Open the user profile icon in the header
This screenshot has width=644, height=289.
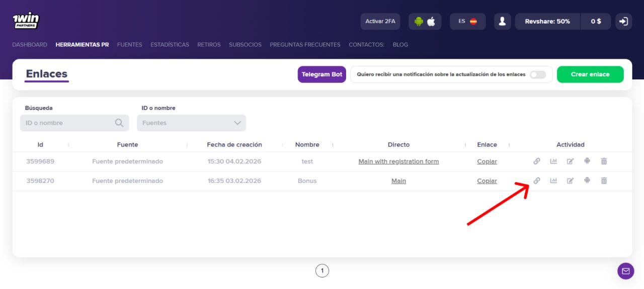502,22
